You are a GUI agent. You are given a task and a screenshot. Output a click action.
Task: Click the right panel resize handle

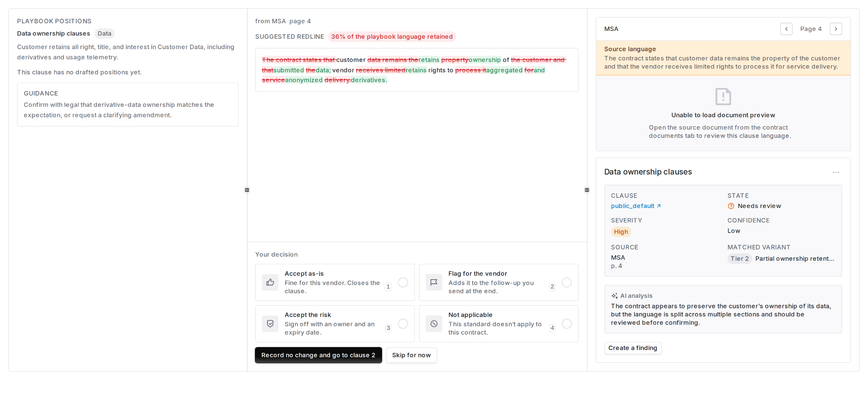click(x=587, y=190)
